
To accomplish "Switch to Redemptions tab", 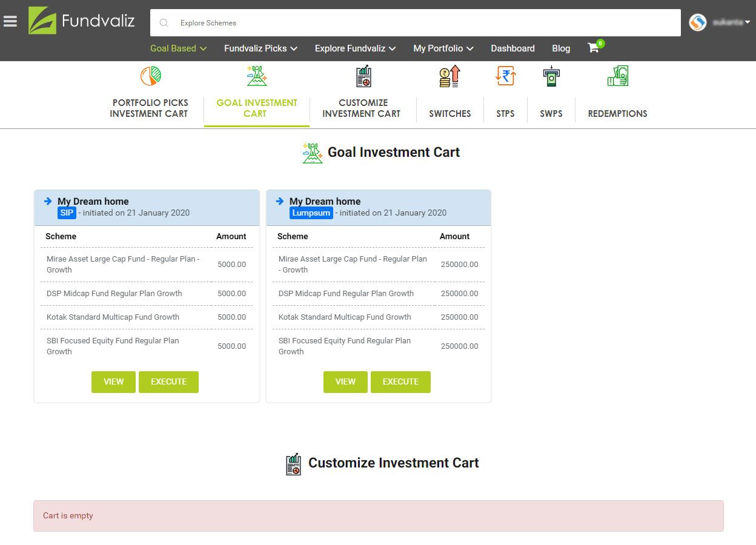I will click(x=617, y=113).
